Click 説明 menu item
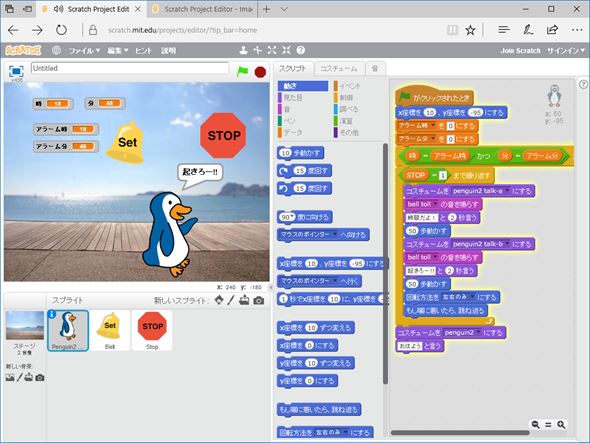590x443 pixels. click(x=168, y=50)
